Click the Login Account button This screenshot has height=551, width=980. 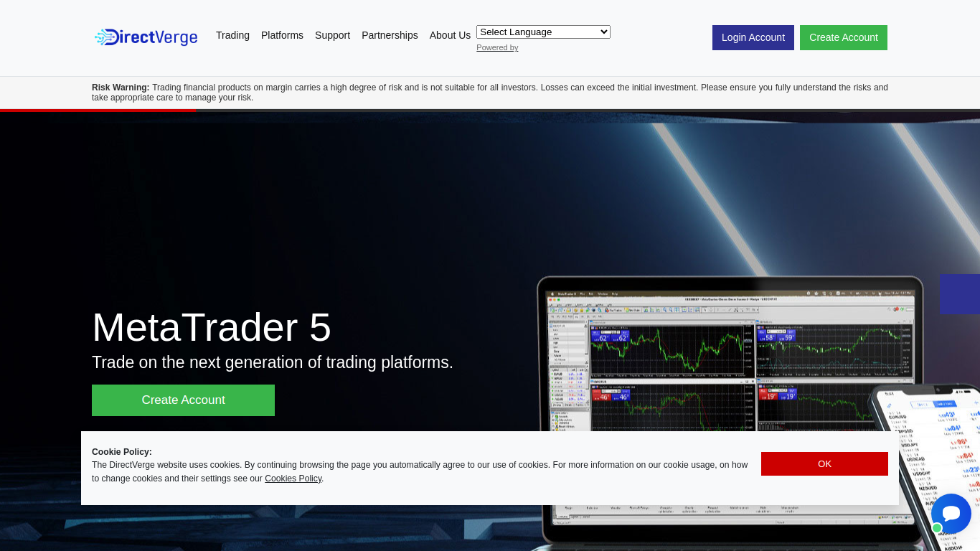point(753,37)
